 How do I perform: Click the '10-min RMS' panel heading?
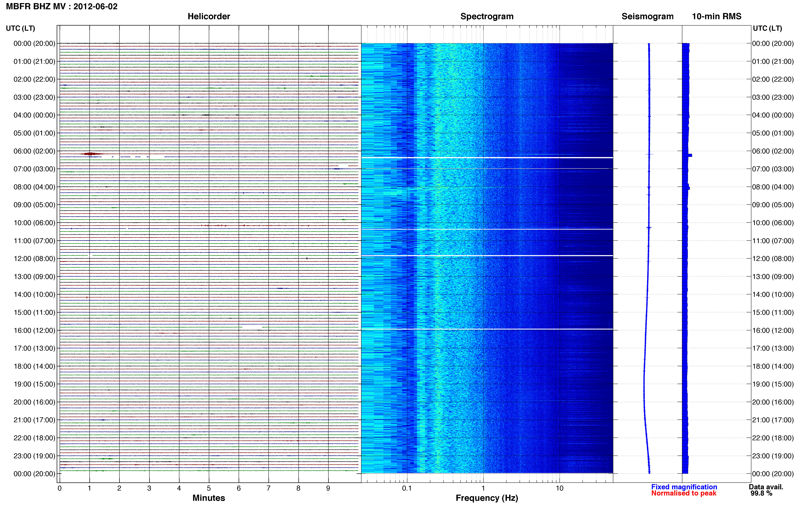(716, 16)
